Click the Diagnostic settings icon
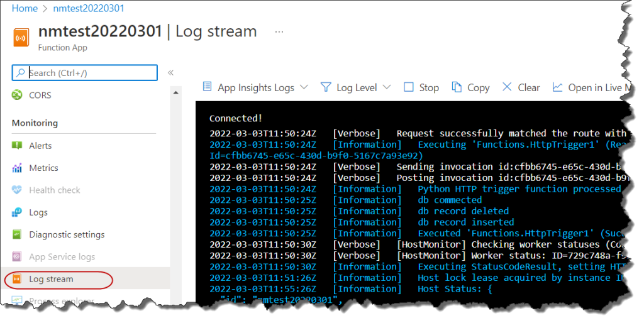This screenshot has width=644, height=323. [17, 234]
